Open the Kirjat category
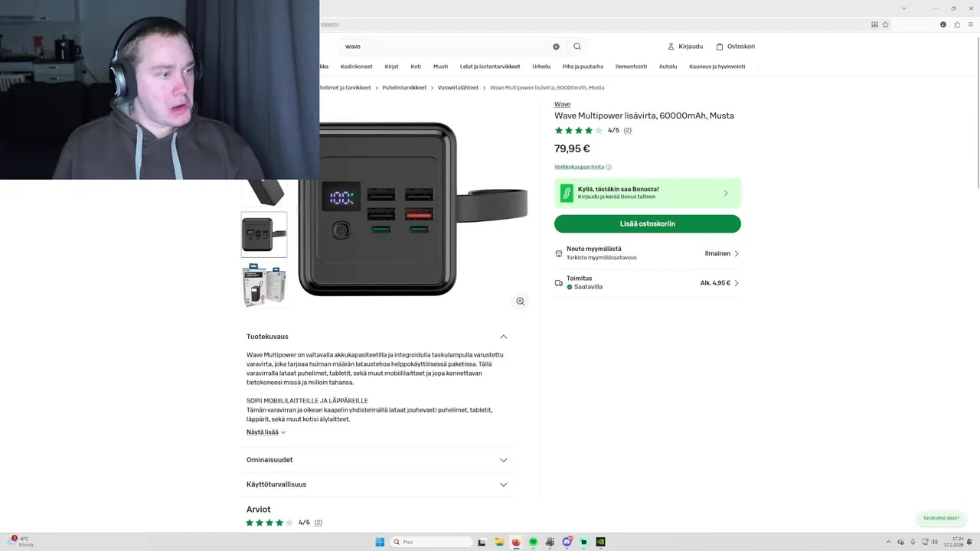980x551 pixels. click(391, 67)
